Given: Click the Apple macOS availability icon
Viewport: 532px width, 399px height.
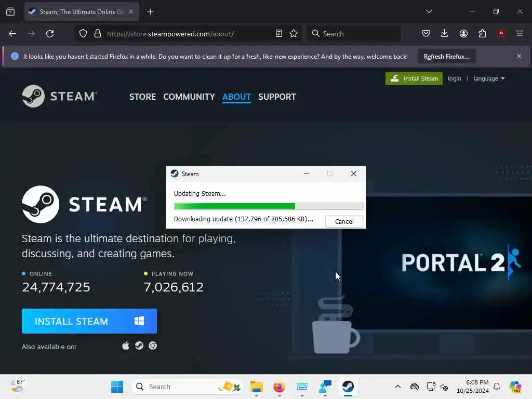Looking at the screenshot, I should [x=126, y=345].
